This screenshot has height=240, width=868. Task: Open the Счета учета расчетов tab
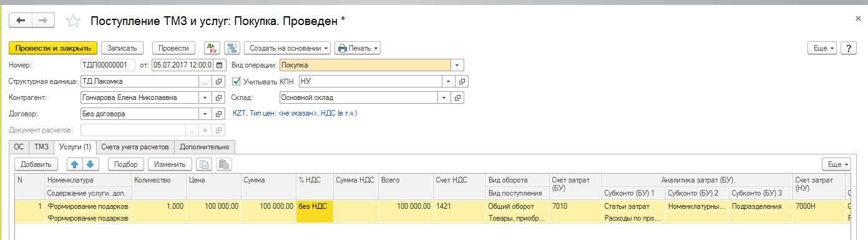(x=135, y=147)
